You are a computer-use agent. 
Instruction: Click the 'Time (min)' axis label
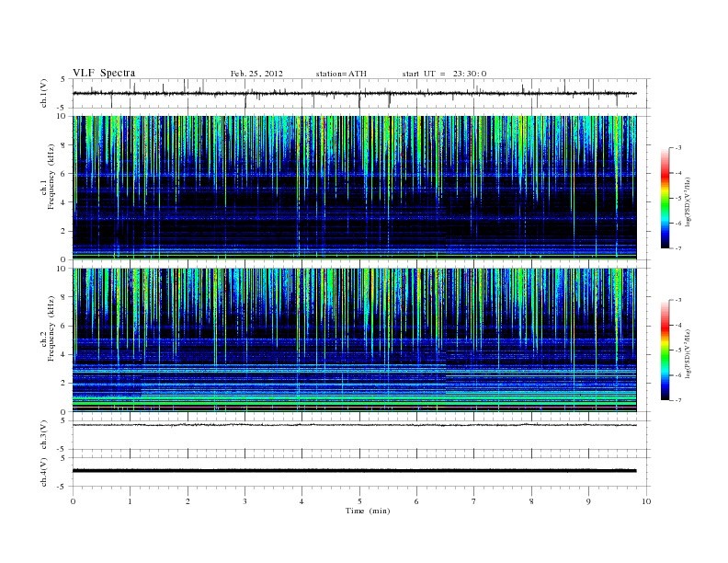tap(368, 511)
